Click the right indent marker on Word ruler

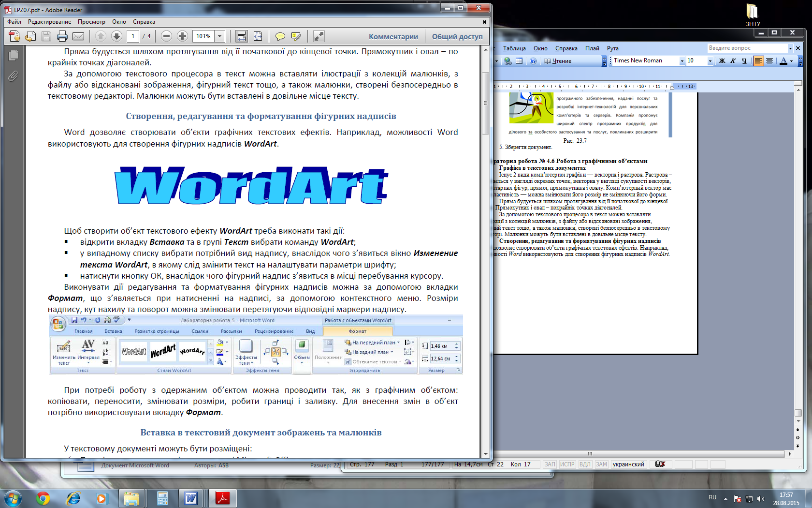coord(672,88)
